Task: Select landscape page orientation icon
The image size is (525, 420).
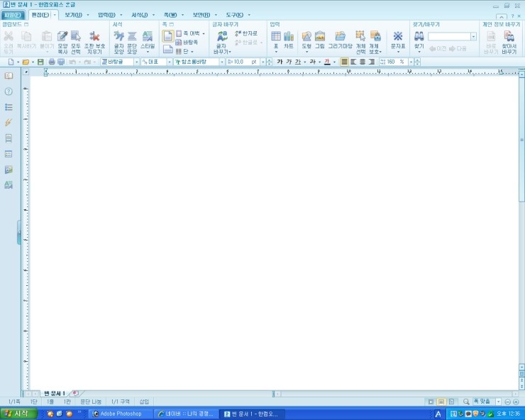Action: click(x=168, y=49)
